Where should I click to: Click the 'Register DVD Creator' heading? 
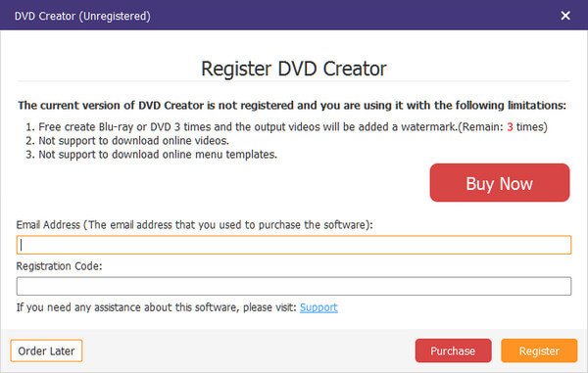(x=294, y=69)
